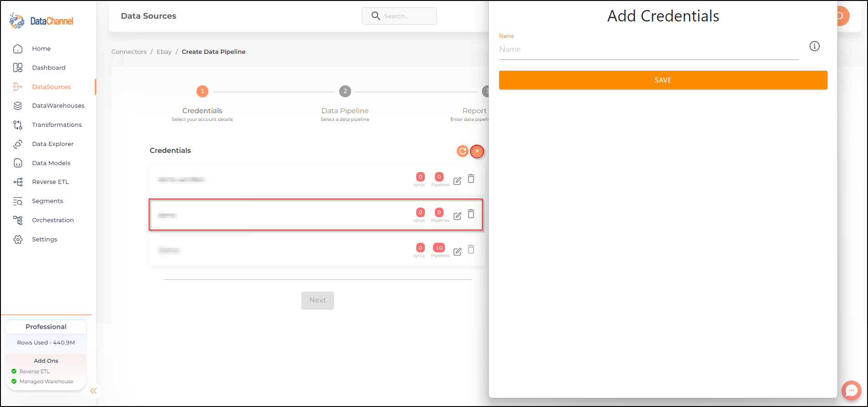This screenshot has height=407, width=868.
Task: Click the Search box in header
Action: tap(399, 16)
